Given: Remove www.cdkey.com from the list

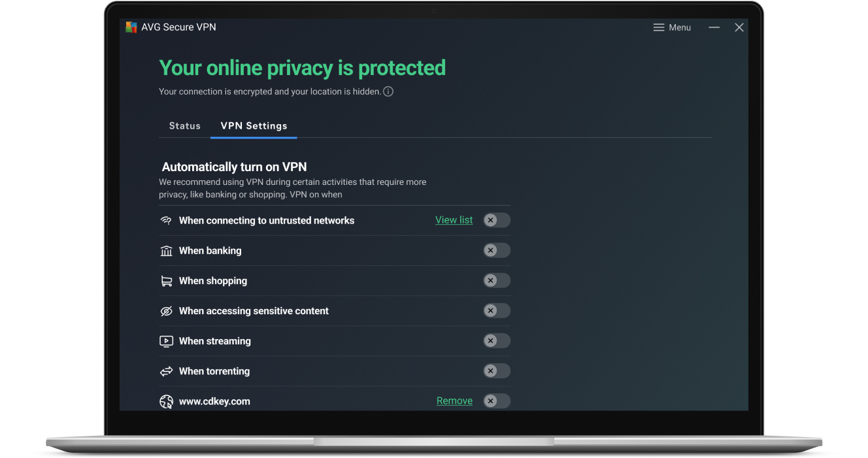Looking at the screenshot, I should point(454,401).
